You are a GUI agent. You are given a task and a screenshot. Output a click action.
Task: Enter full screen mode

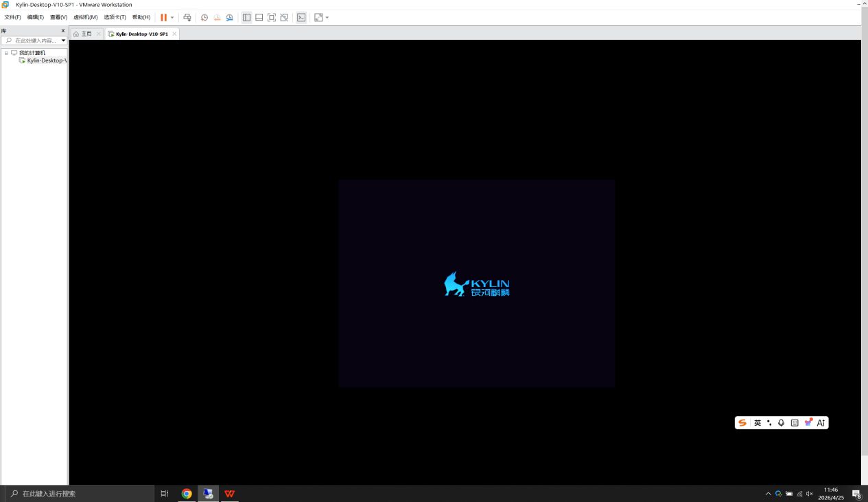click(x=271, y=17)
